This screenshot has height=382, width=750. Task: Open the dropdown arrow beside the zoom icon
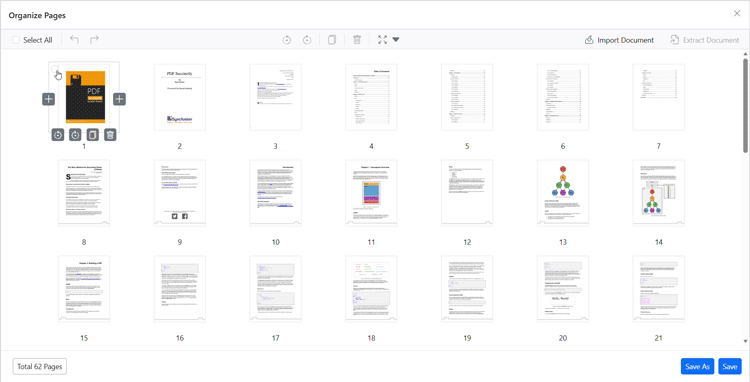click(396, 40)
